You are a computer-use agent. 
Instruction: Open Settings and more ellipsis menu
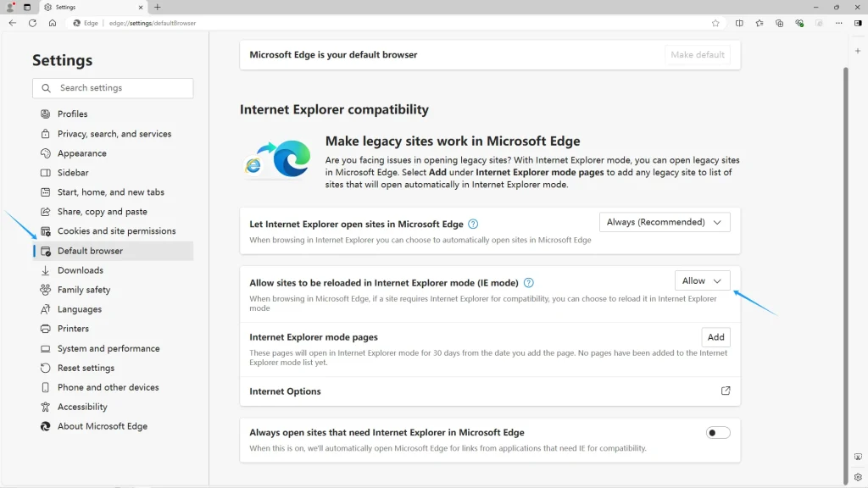pos(839,23)
